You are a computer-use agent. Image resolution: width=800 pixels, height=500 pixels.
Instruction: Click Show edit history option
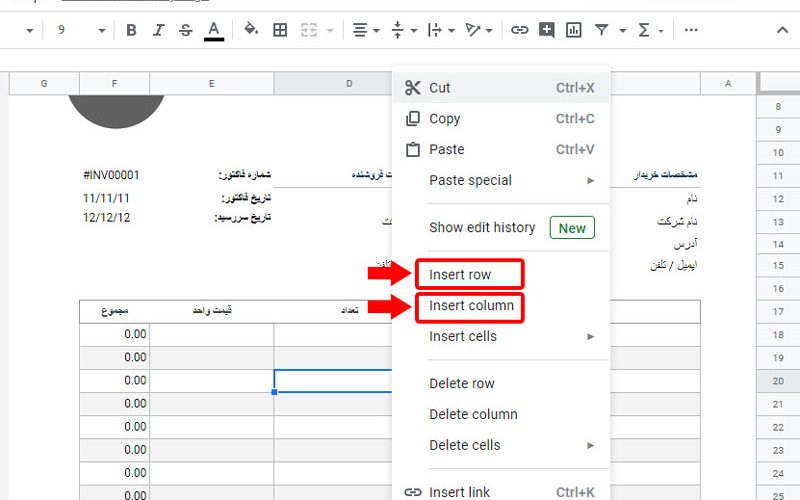(482, 227)
